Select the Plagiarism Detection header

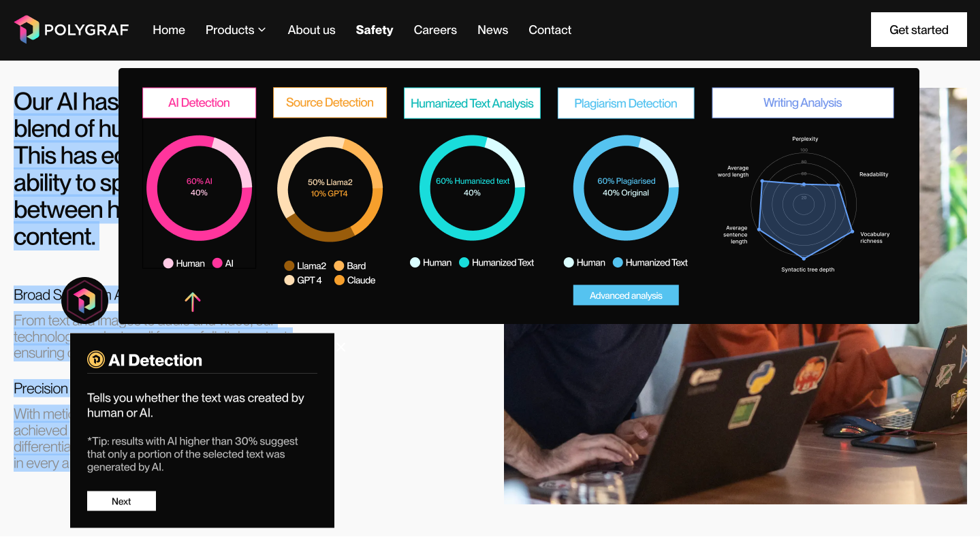[x=626, y=103]
